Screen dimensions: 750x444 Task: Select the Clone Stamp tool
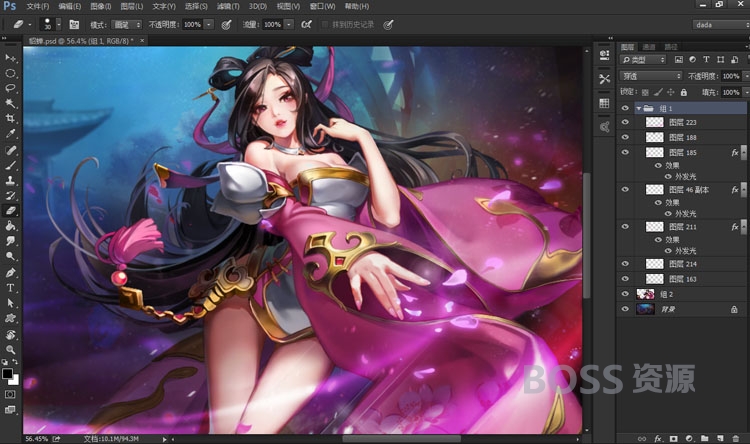coord(10,180)
